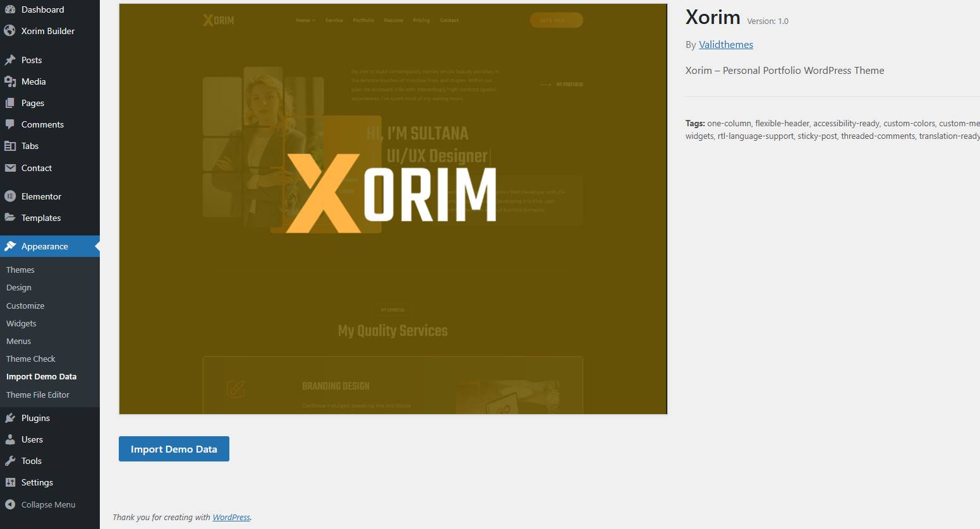
Task: Click the Appearance paintbrush icon
Action: point(10,246)
